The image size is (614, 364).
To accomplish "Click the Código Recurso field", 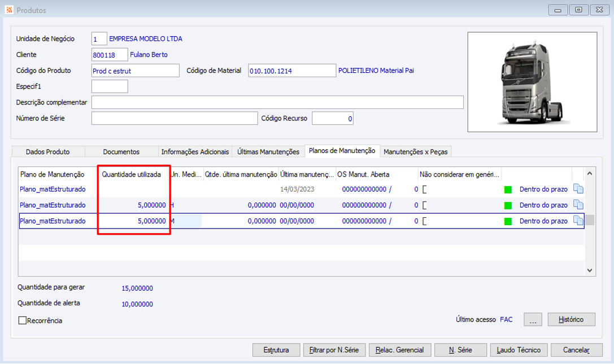I will coord(333,118).
